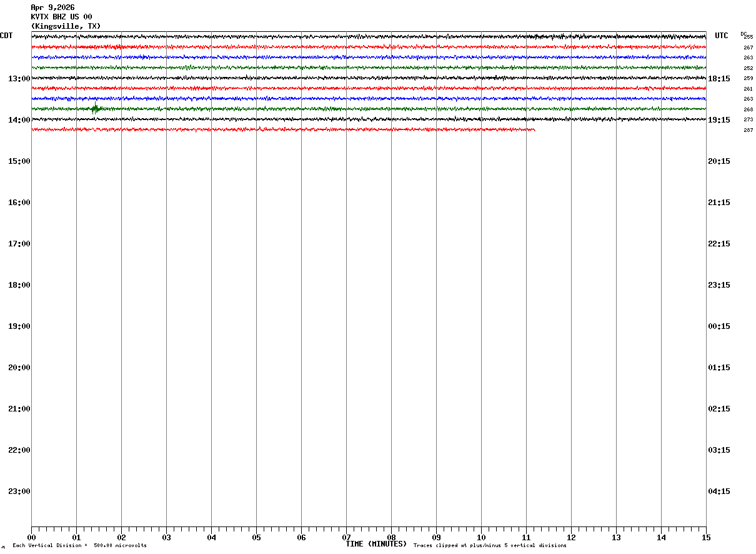Click the UTC timezone label
Image resolution: width=756 pixels, height=554 pixels.
[722, 36]
